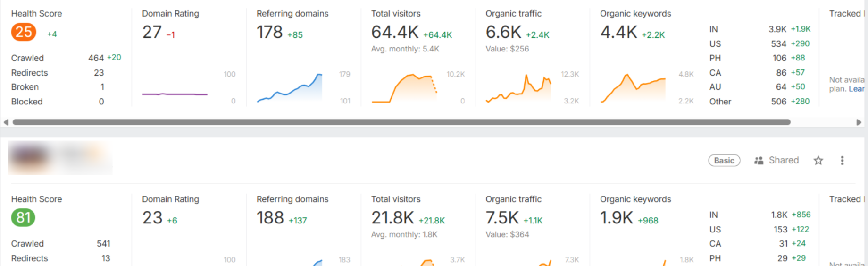Screen dimensions: 868x266
Task: Click the Crawled count 464
Action: [96, 58]
